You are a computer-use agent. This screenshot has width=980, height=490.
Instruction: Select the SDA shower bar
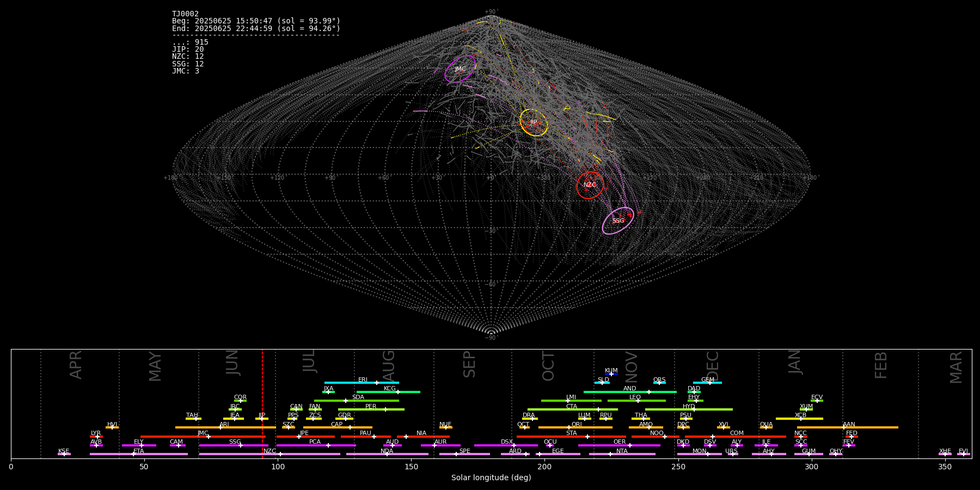click(357, 400)
